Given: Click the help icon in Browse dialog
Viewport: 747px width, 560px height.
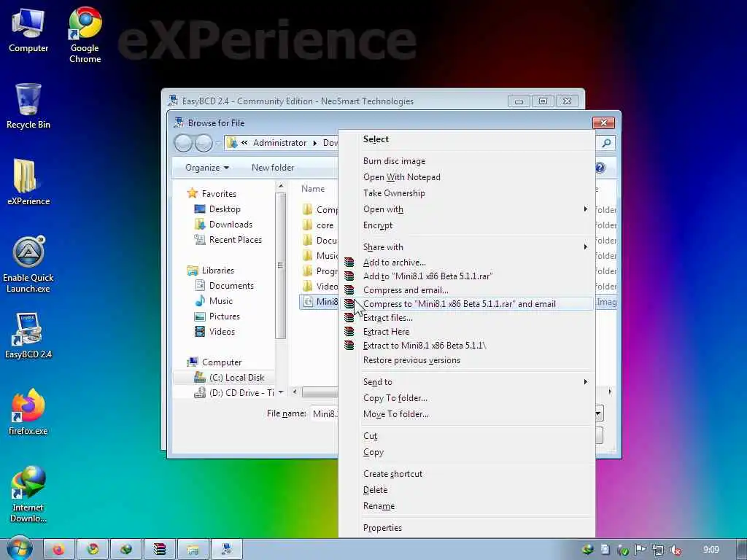Looking at the screenshot, I should (x=600, y=168).
